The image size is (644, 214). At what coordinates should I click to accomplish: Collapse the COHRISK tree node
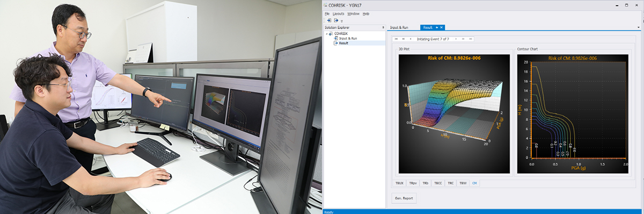pos(327,33)
